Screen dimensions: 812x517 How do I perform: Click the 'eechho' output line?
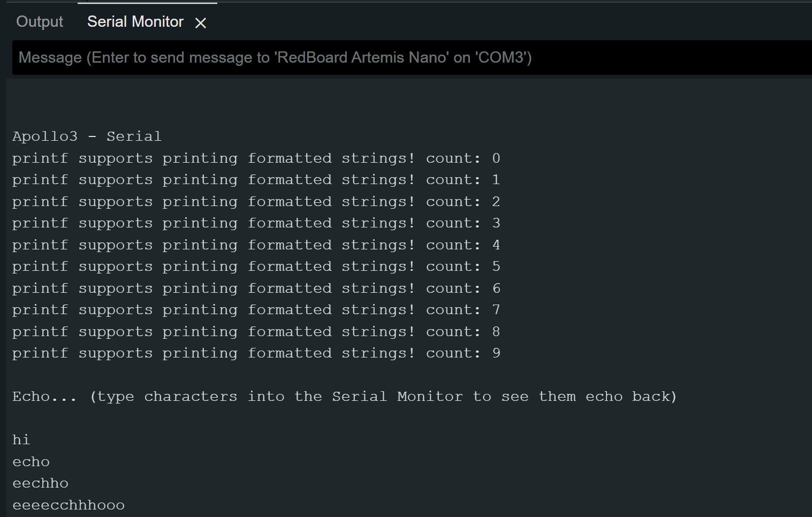point(41,483)
